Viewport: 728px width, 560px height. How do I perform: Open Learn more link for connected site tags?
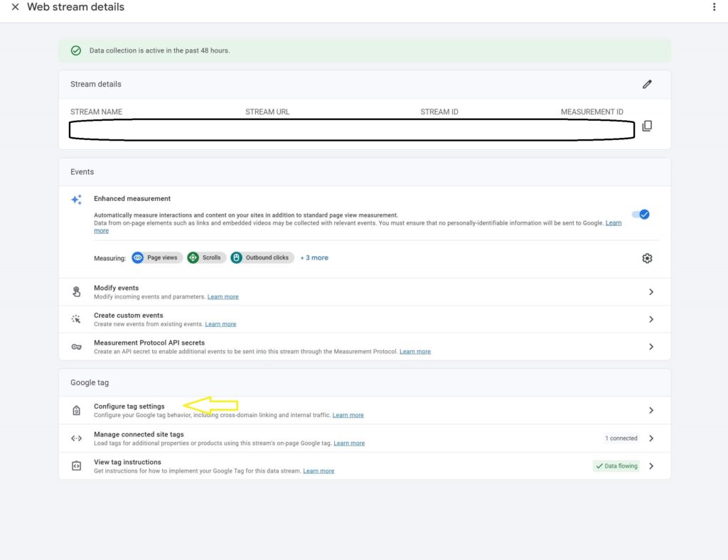click(x=349, y=443)
